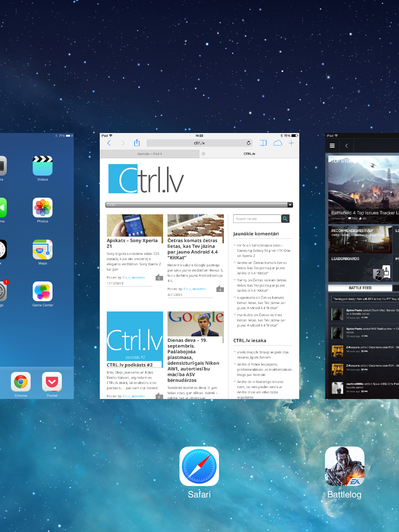Image resolution: width=399 pixels, height=532 pixels.
Task: Open Safari bookmarks book icon
Action: [x=263, y=143]
